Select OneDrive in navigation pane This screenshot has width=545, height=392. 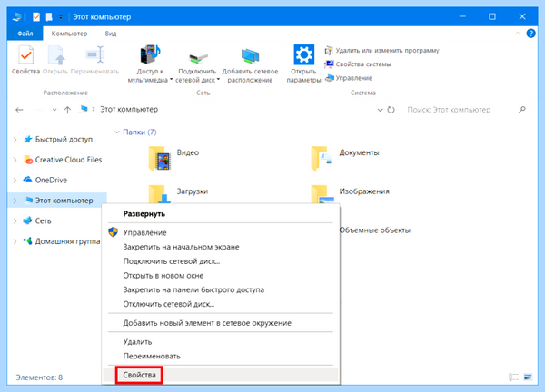tap(45, 180)
